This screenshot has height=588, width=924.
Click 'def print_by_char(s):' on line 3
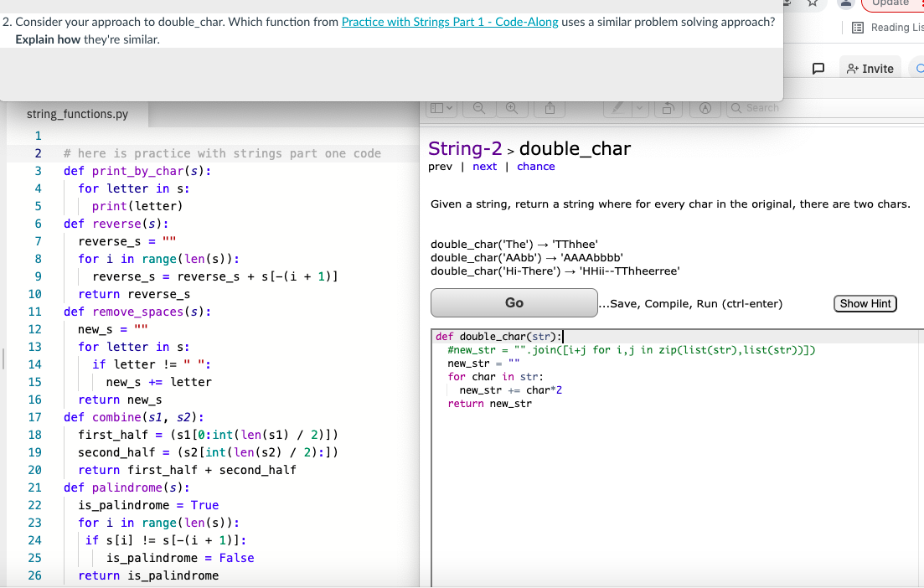137,171
